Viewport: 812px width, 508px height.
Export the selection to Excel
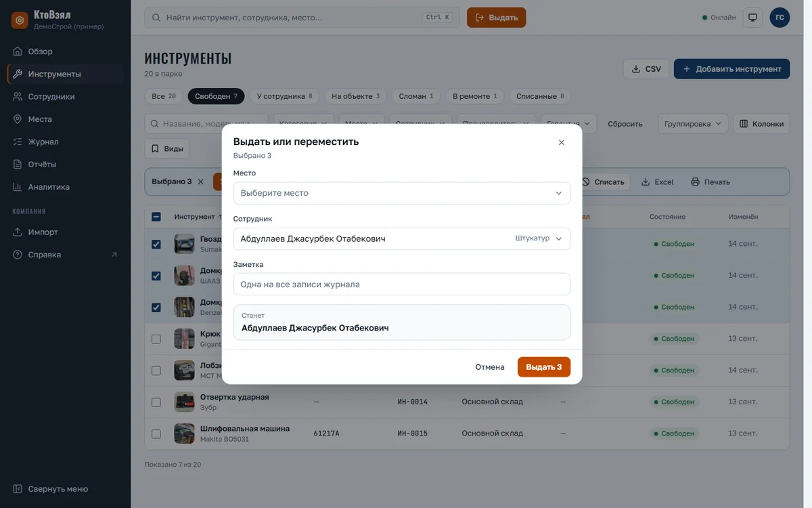pos(658,182)
